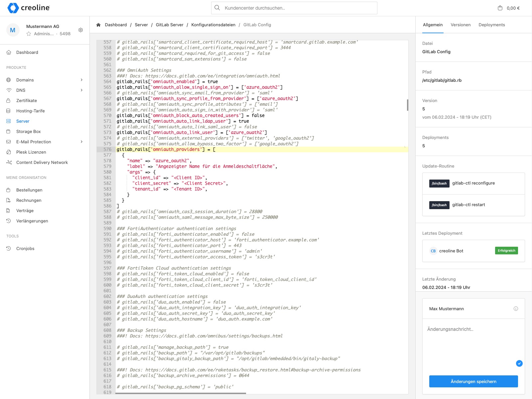
Task: Click line number 590 in gutter
Action: [x=107, y=228]
